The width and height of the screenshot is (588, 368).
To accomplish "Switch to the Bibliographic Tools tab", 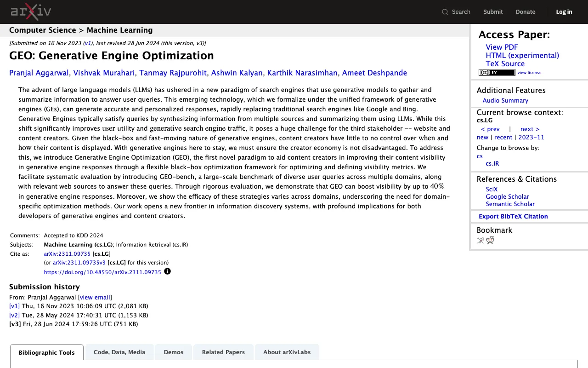I will coord(47,352).
